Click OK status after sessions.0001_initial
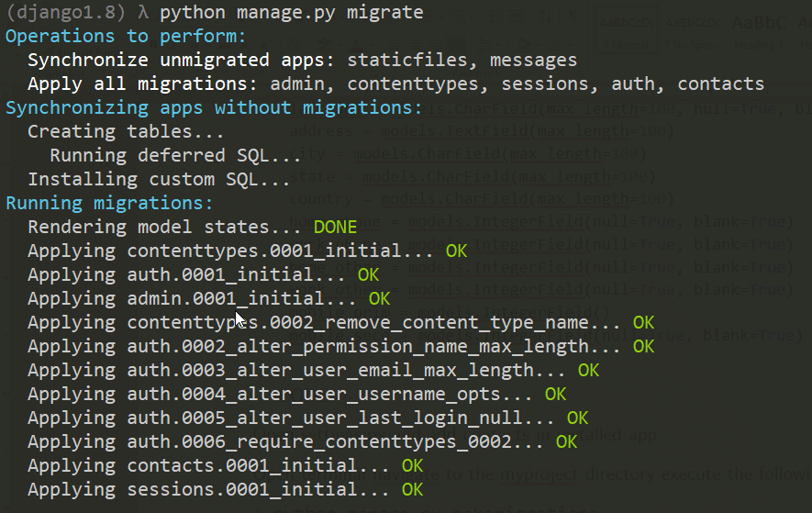 click(412, 490)
